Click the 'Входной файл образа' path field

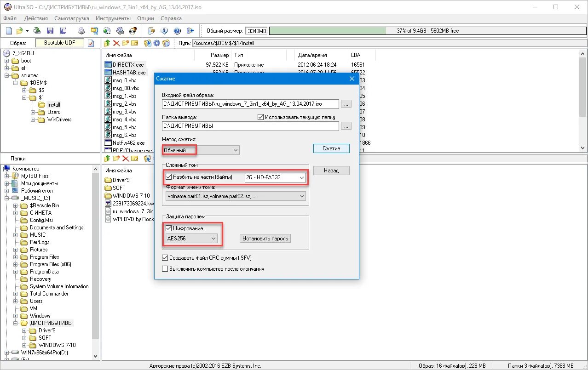tap(251, 104)
